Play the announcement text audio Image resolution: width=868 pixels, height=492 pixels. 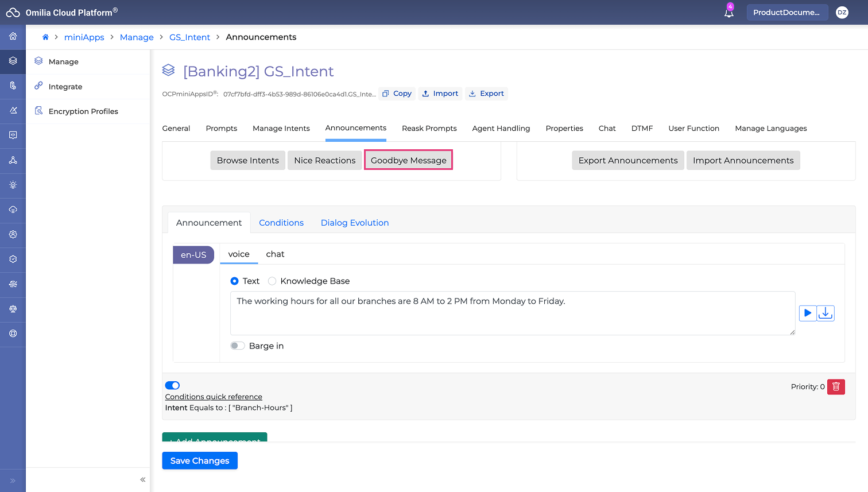807,313
